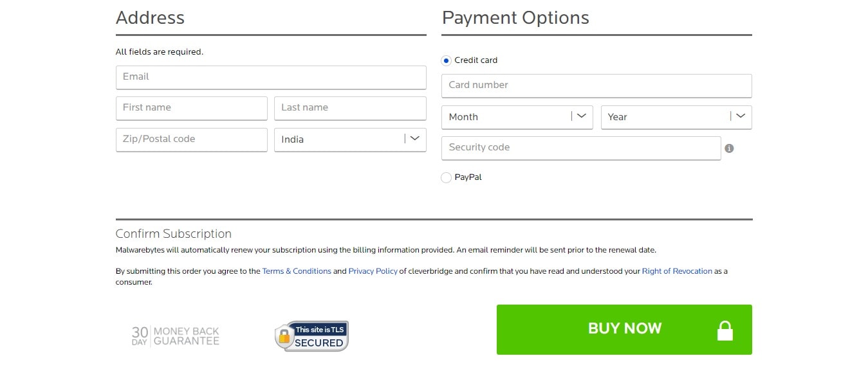868x383 pixels.
Task: Click the security code info icon
Action: click(729, 148)
